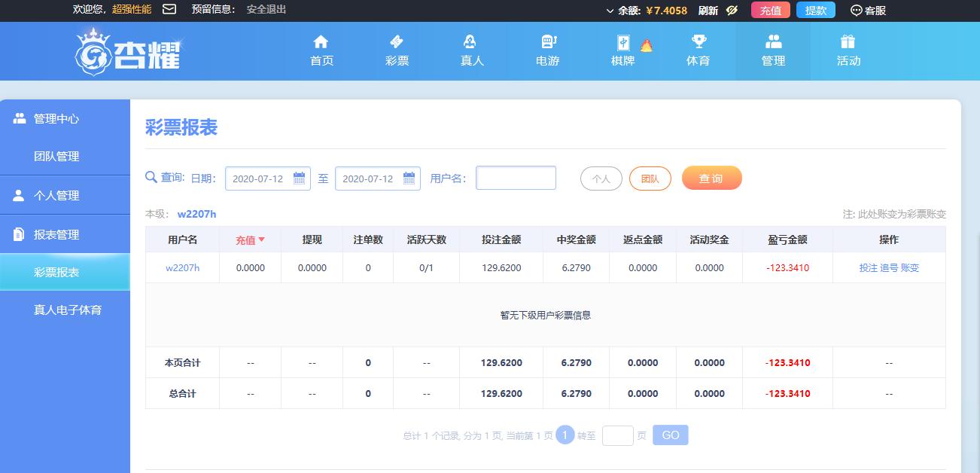The width and height of the screenshot is (980, 473).
Task: Open the 电游 slot games icon
Action: 548,42
